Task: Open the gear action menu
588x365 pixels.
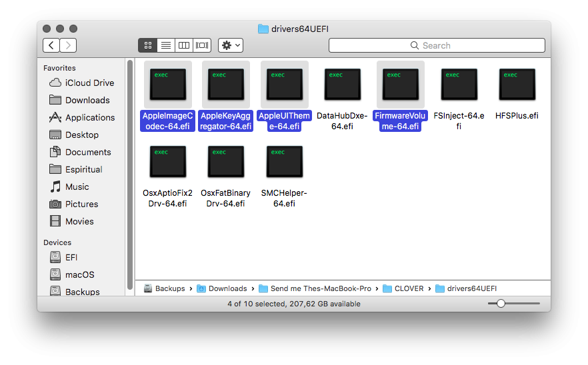Action: pos(231,45)
